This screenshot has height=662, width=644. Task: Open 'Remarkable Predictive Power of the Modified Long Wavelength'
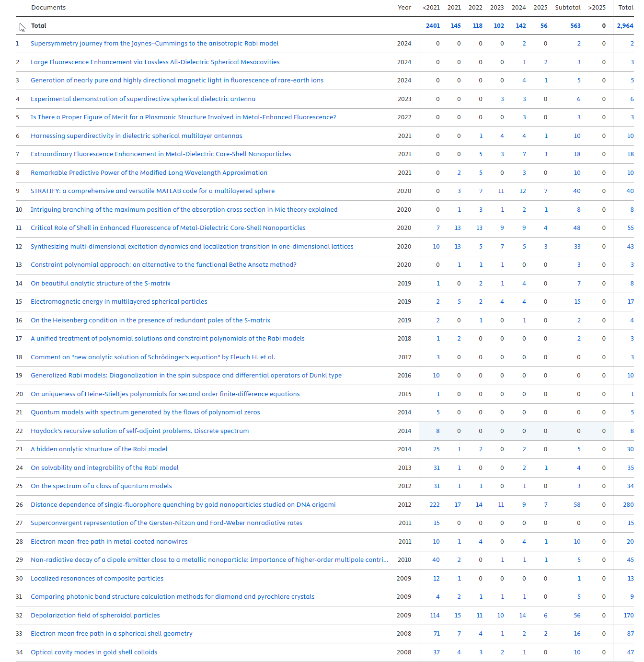[x=149, y=173]
